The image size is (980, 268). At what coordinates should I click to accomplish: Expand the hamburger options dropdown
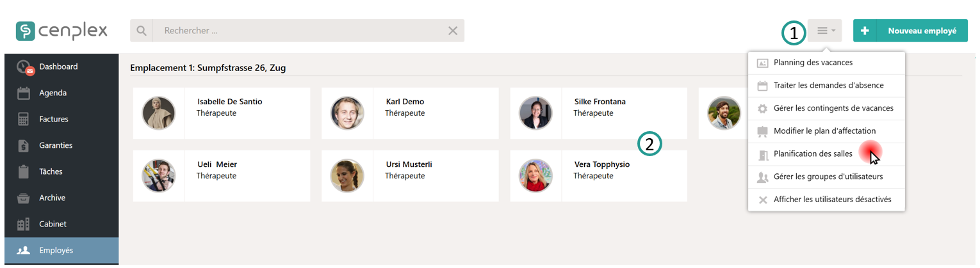pos(825,31)
